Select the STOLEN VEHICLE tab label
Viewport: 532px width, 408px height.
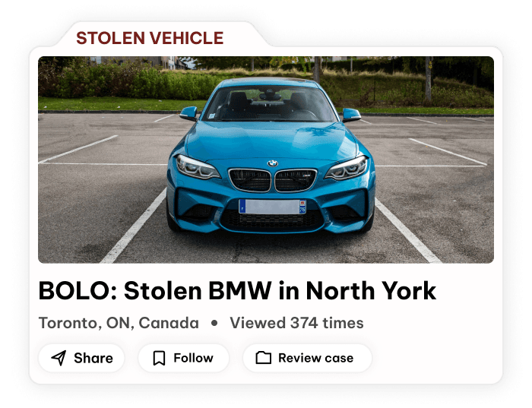tap(150, 38)
